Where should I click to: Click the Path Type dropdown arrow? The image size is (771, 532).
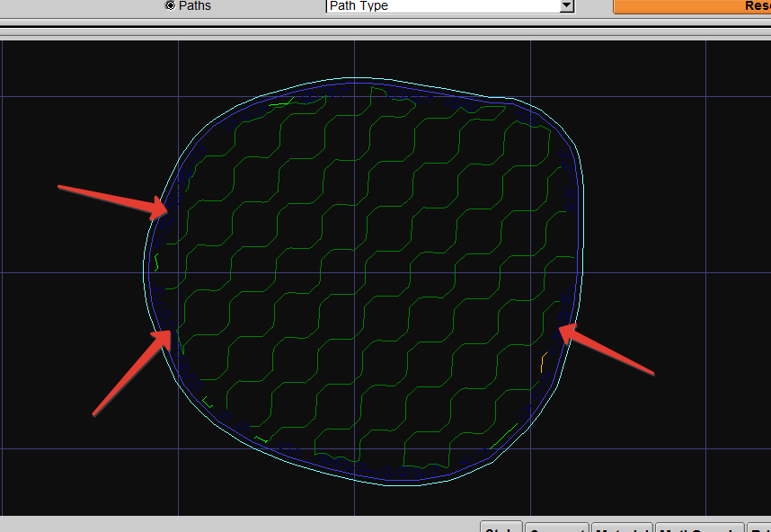click(565, 5)
